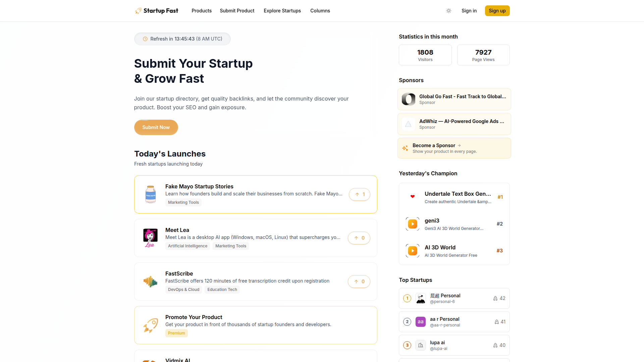Open Submit Product from the navigation
644x362 pixels.
pyautogui.click(x=237, y=11)
